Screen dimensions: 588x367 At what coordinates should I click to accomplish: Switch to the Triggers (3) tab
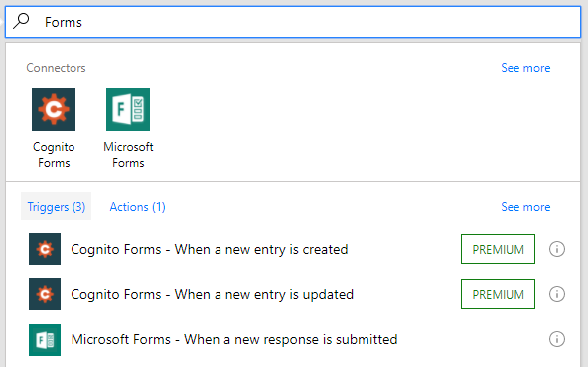tap(57, 206)
